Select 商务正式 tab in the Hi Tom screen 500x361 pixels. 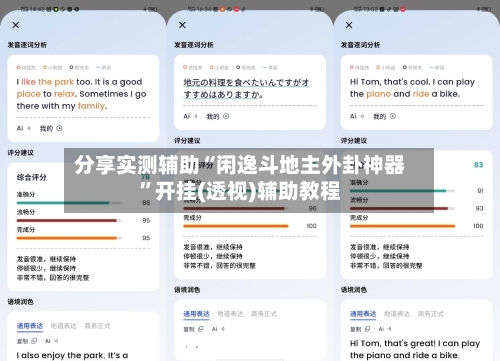click(431, 314)
